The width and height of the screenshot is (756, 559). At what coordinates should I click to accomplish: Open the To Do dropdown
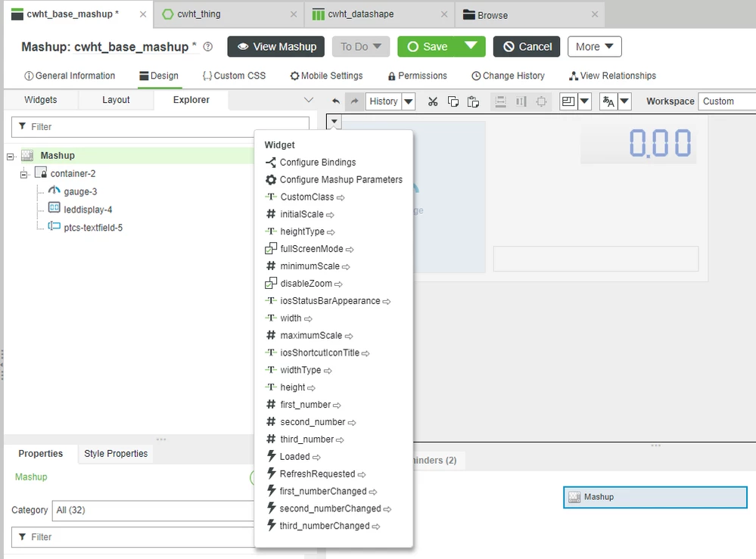pyautogui.click(x=361, y=47)
